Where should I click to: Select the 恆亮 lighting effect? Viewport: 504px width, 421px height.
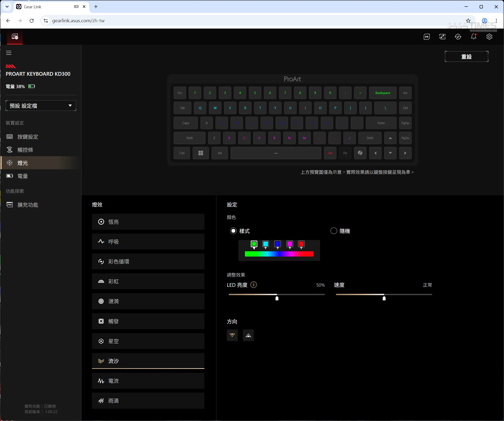[148, 222]
